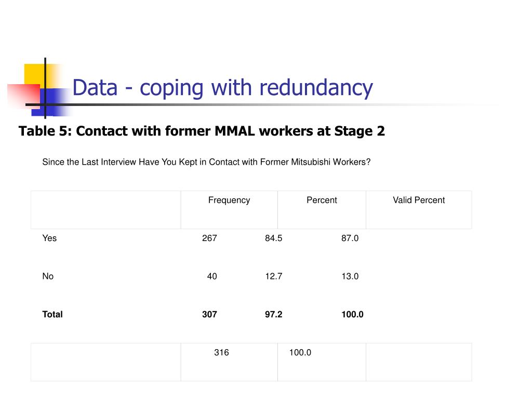Select the valid percent value 87.0
This screenshot has width=532, height=399.
pyautogui.click(x=350, y=238)
